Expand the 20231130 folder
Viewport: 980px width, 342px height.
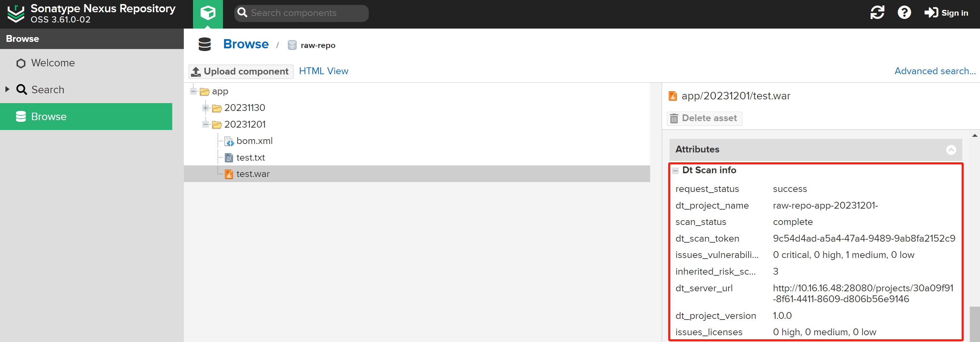[x=206, y=108]
